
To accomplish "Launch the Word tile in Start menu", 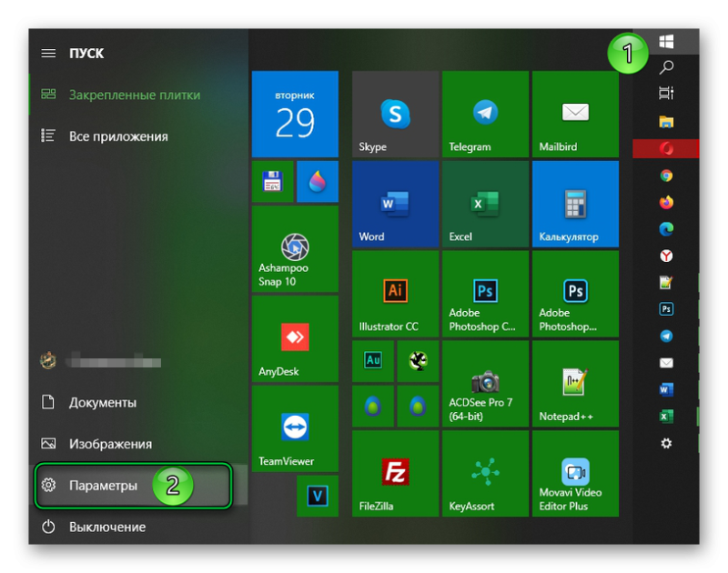I will tap(396, 204).
